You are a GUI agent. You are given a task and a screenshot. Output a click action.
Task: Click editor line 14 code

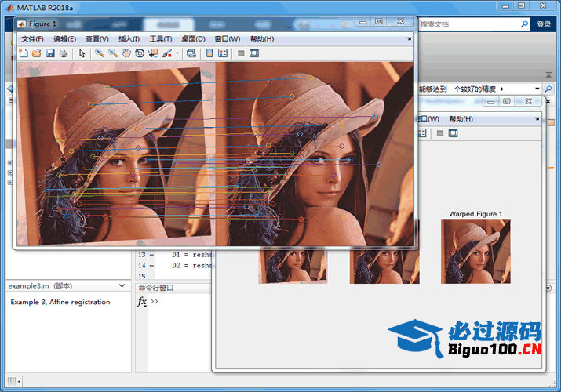click(x=191, y=265)
